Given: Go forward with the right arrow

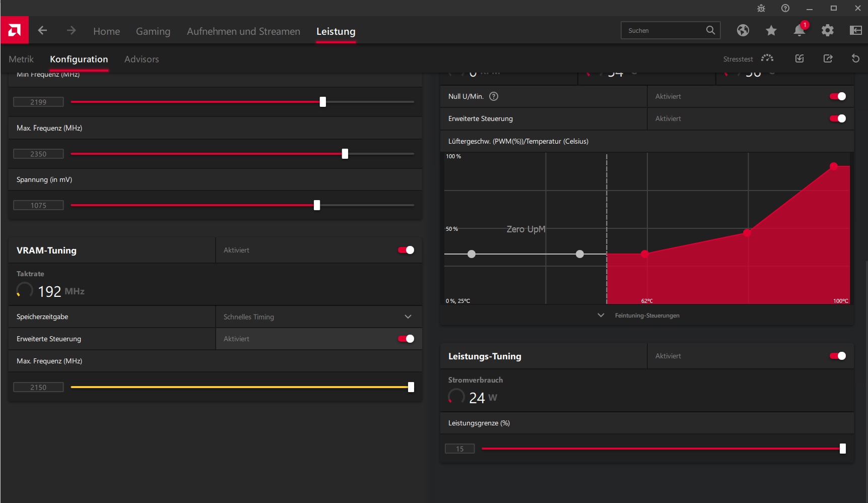Looking at the screenshot, I should [x=71, y=30].
